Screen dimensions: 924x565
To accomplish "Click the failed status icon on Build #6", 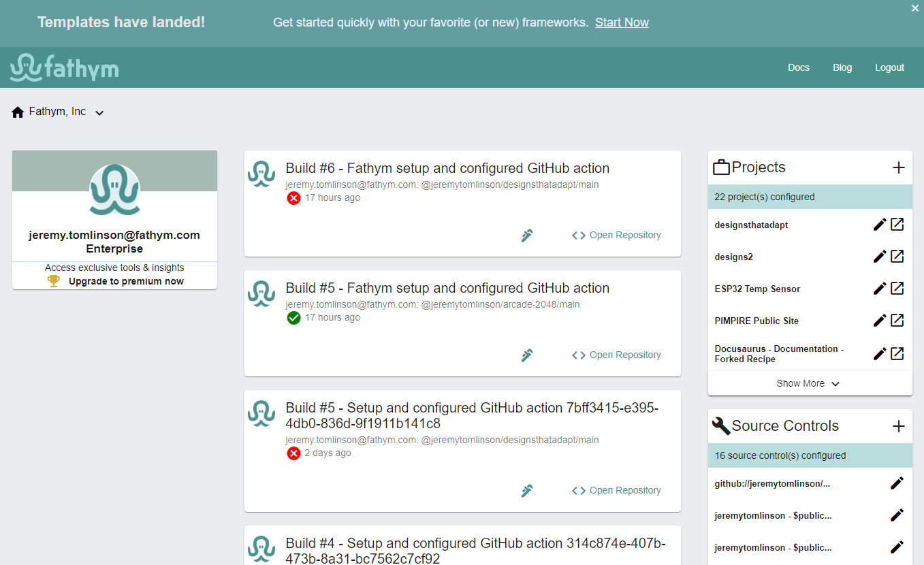I will pyautogui.click(x=293, y=198).
